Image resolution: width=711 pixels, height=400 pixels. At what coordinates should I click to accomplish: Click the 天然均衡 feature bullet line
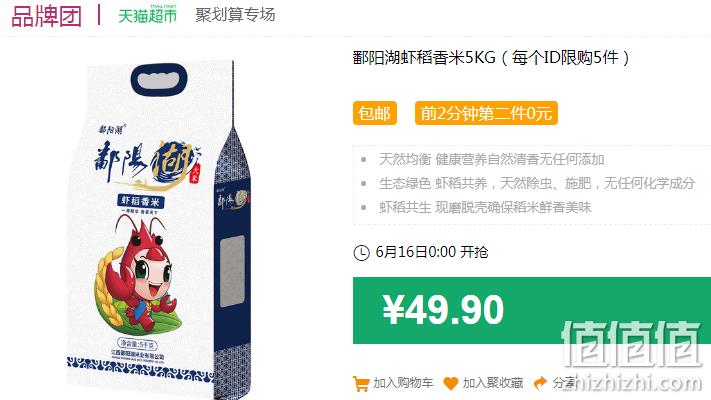pyautogui.click(x=492, y=160)
